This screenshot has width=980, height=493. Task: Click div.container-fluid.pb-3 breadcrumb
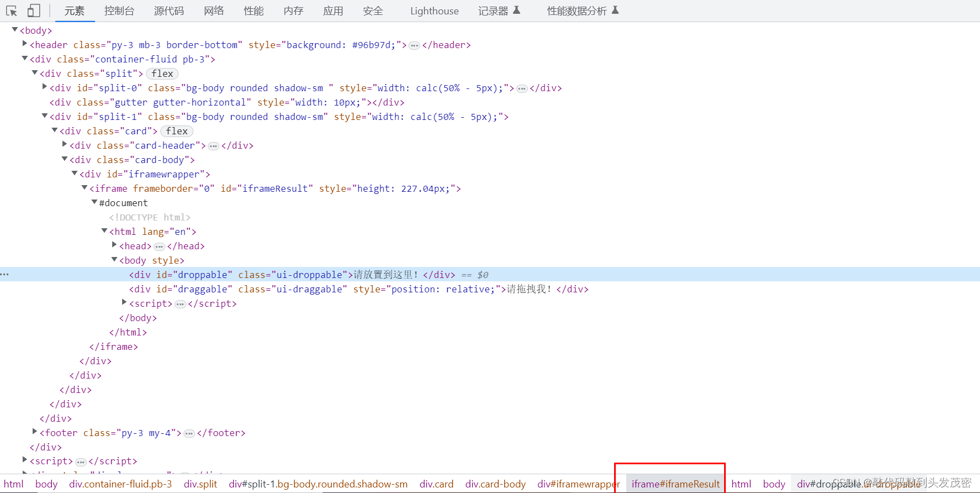coord(120,484)
